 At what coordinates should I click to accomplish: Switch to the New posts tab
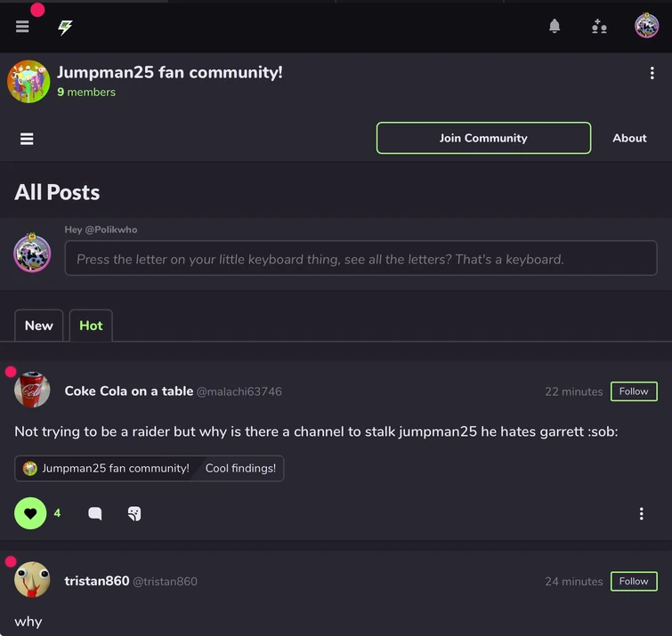point(38,326)
